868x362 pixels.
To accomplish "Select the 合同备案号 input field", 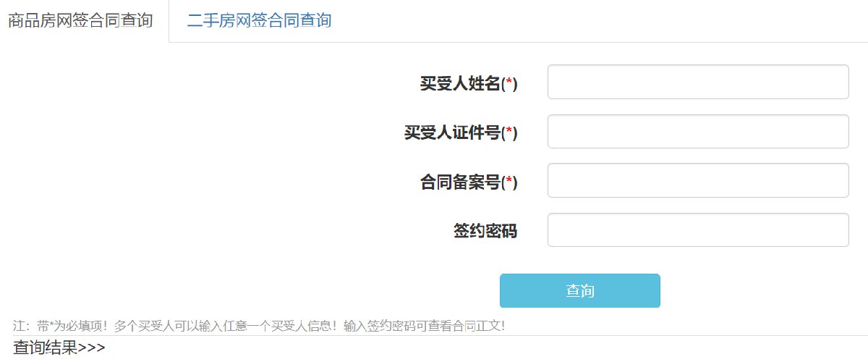I will [697, 180].
